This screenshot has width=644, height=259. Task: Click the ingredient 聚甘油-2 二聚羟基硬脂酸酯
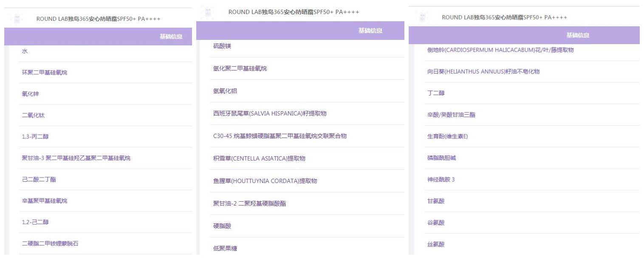[x=250, y=203]
